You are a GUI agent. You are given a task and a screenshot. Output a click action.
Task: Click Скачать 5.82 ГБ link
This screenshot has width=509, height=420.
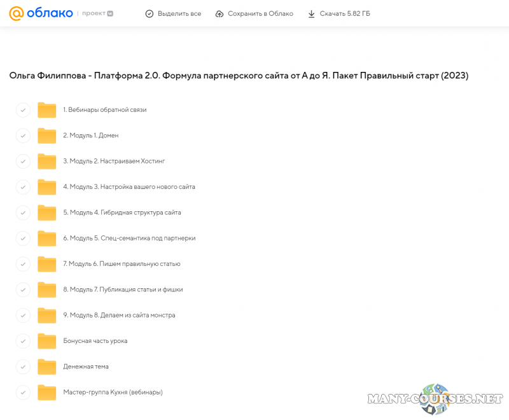tap(344, 13)
